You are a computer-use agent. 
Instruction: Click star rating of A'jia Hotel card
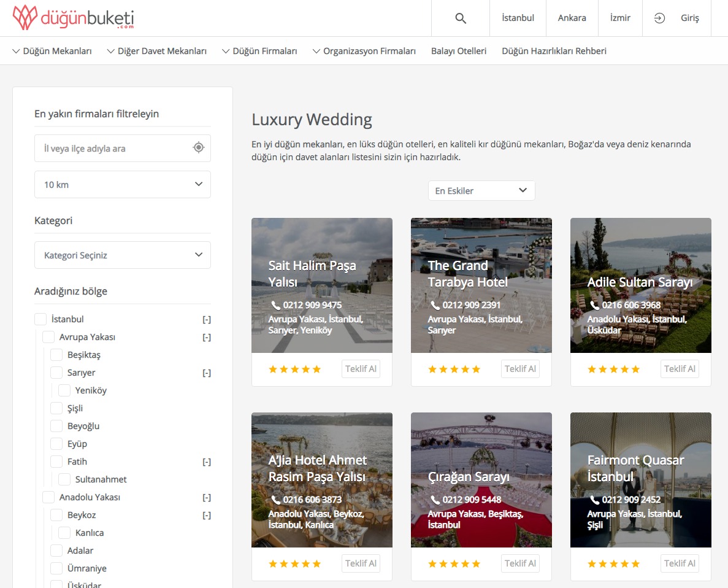pos(295,564)
